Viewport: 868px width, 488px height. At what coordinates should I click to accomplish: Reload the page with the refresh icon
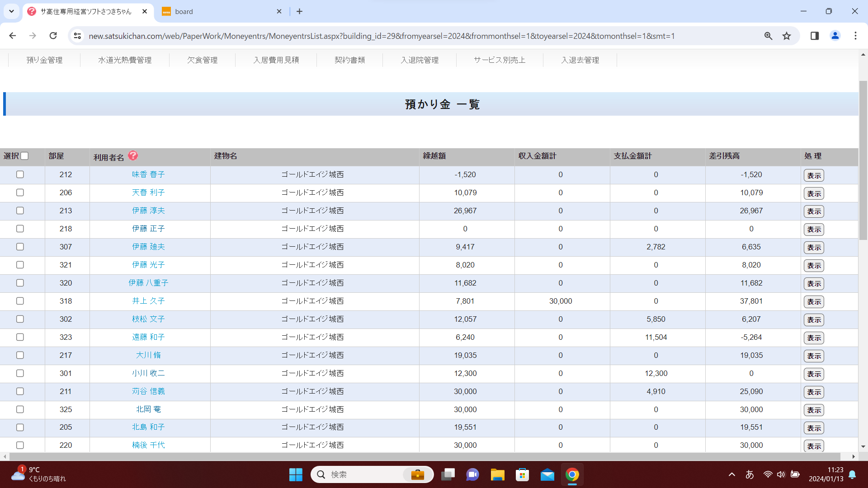coord(53,36)
